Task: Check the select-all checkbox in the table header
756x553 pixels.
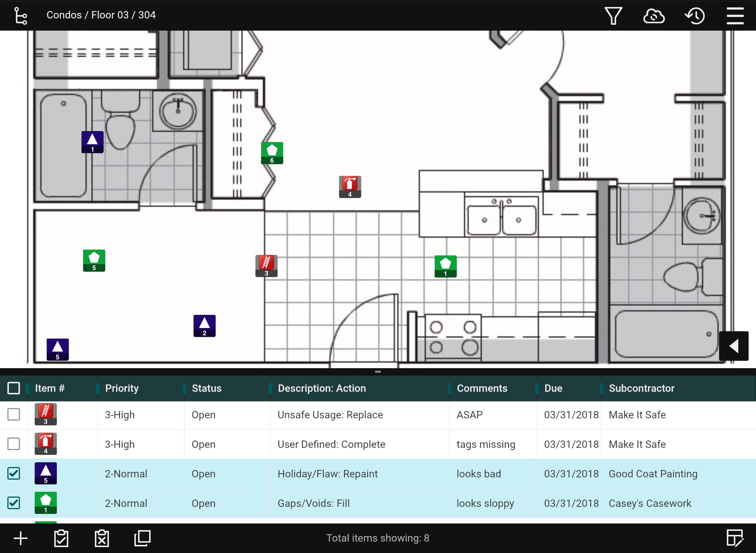Action: pyautogui.click(x=14, y=388)
